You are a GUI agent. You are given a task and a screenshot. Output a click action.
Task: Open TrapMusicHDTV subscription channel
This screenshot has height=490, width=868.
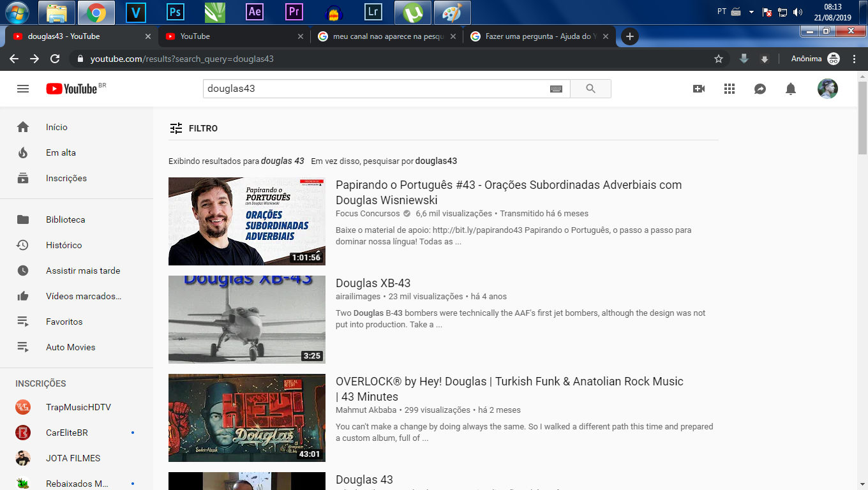(x=77, y=407)
